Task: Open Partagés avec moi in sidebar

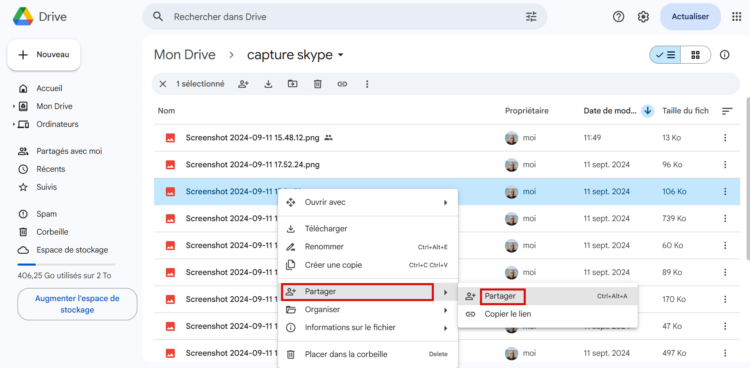Action: tap(69, 151)
